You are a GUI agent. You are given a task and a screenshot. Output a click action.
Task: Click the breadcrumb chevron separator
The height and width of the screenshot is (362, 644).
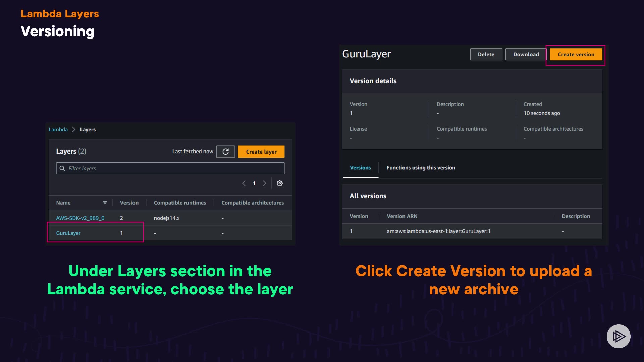click(x=74, y=129)
